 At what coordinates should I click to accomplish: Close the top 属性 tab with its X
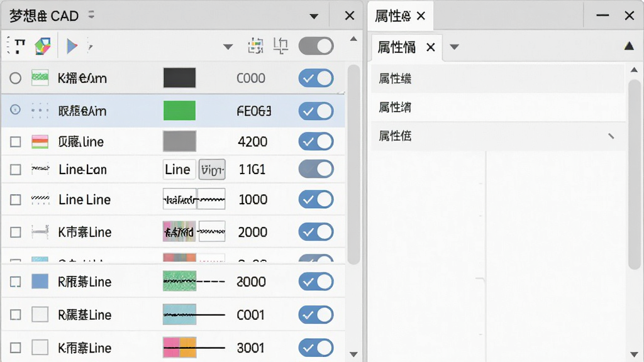[421, 16]
